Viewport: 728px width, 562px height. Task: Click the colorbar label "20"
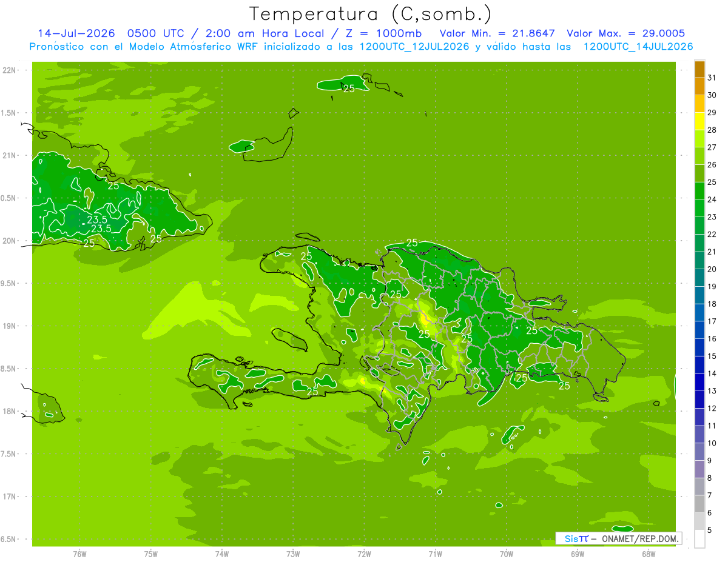tap(712, 269)
